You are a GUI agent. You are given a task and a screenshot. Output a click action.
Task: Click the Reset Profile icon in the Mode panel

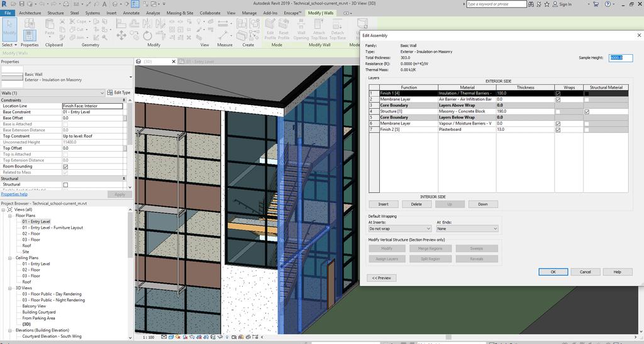click(x=284, y=29)
